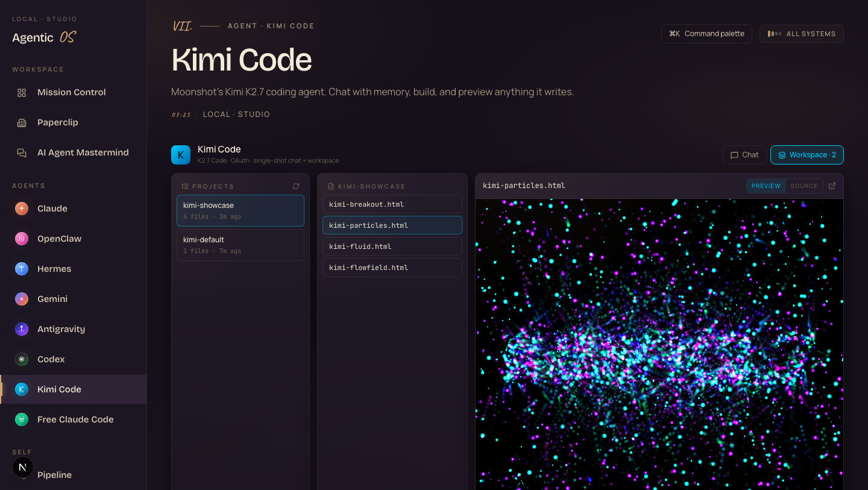This screenshot has width=868, height=490.
Task: Click the Hermes agent avatar icon
Action: click(22, 269)
